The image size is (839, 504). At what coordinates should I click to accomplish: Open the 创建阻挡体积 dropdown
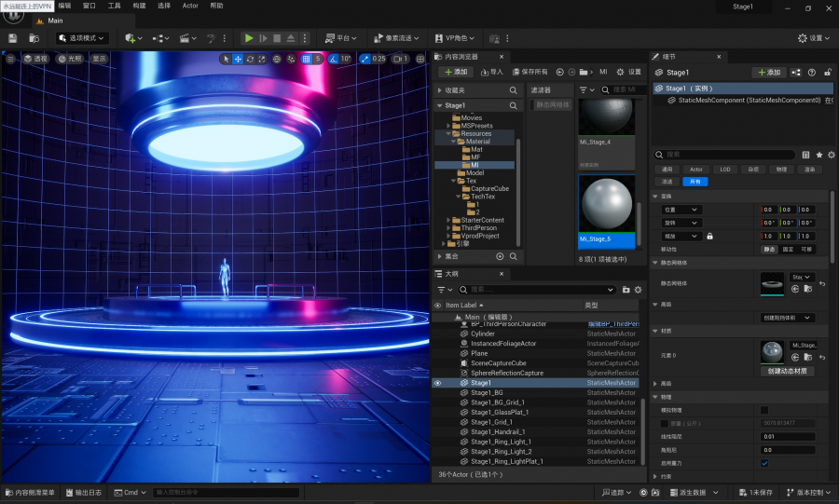point(788,318)
